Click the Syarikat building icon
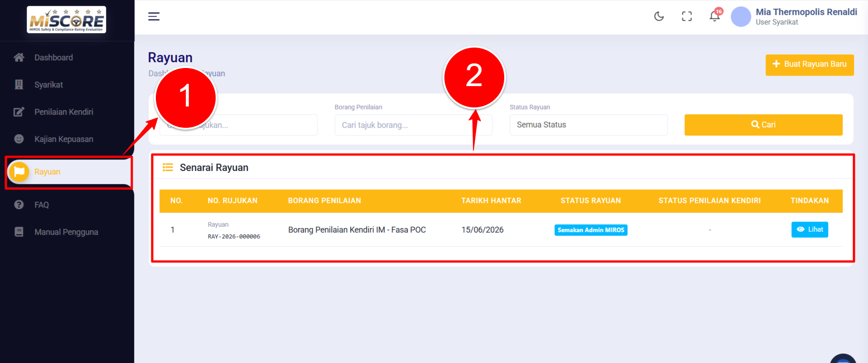Image resolution: width=868 pixels, height=363 pixels. click(19, 85)
